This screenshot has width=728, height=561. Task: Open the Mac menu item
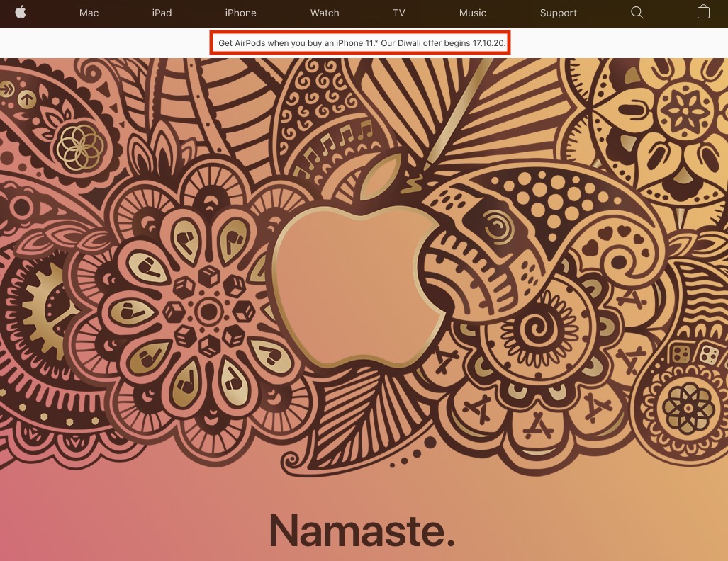coord(88,13)
